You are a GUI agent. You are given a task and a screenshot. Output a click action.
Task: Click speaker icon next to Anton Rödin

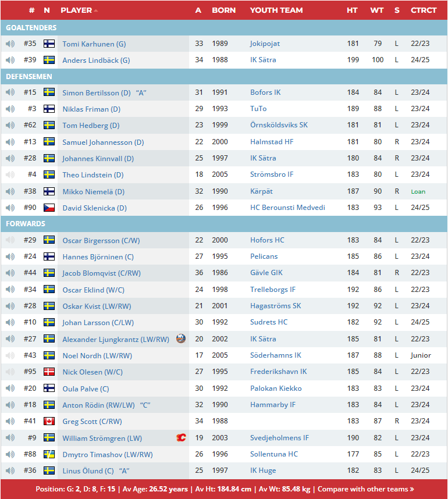(x=10, y=405)
